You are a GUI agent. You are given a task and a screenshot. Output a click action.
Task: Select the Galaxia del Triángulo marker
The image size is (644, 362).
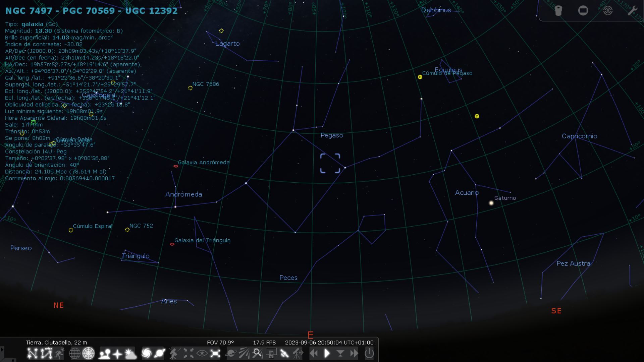[172, 244]
